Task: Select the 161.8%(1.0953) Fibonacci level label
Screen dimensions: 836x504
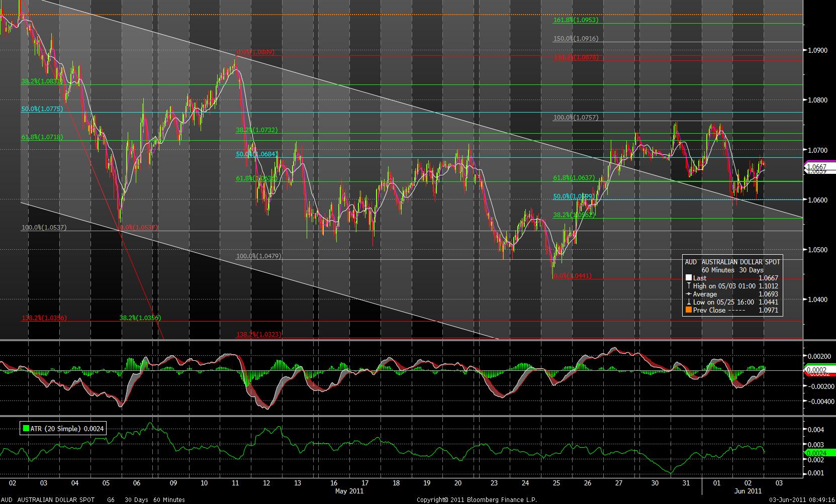Action: [x=576, y=20]
